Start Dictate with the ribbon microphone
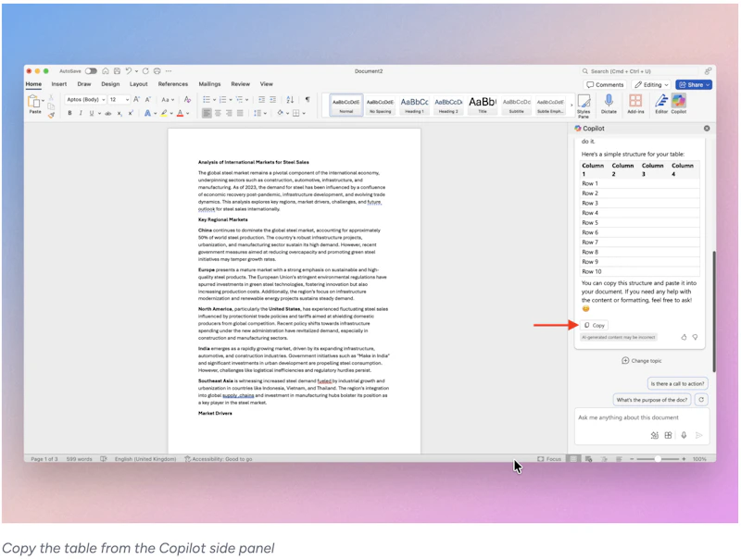Image resolution: width=741 pixels, height=560 pixels. (609, 104)
